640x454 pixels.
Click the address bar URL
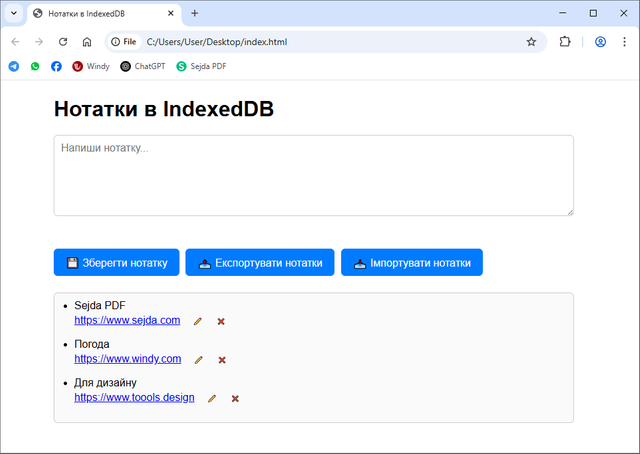click(x=217, y=42)
